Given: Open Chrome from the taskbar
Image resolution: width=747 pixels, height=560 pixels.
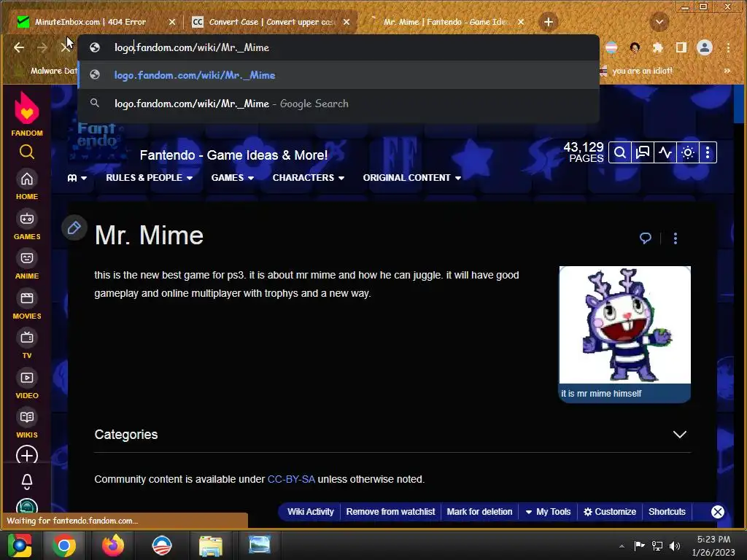Looking at the screenshot, I should pyautogui.click(x=64, y=545).
